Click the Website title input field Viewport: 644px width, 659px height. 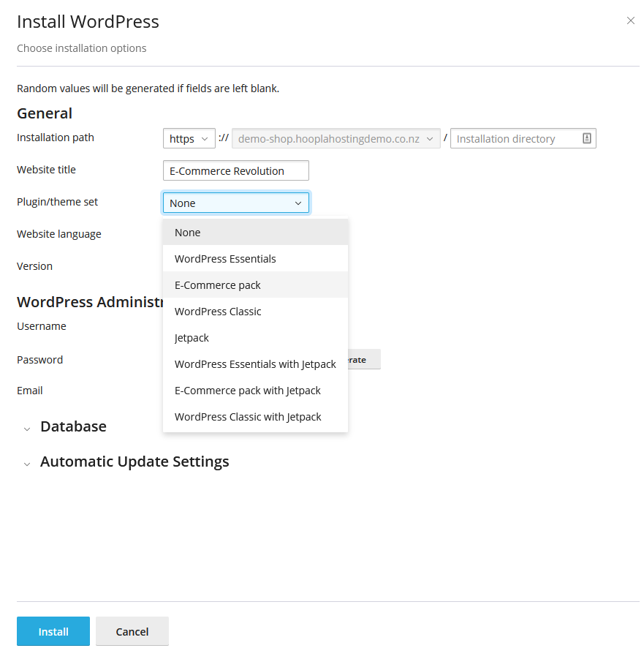coord(235,170)
